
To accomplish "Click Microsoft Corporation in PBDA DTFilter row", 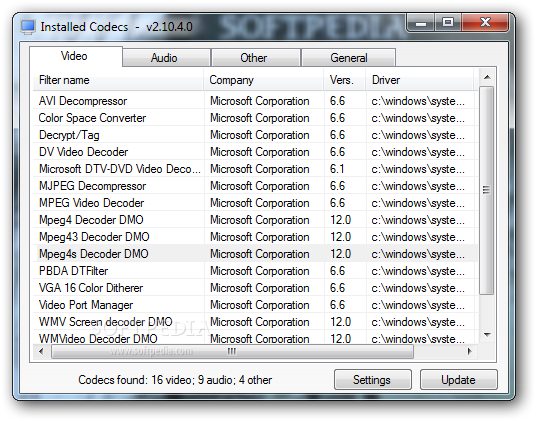I will 260,271.
